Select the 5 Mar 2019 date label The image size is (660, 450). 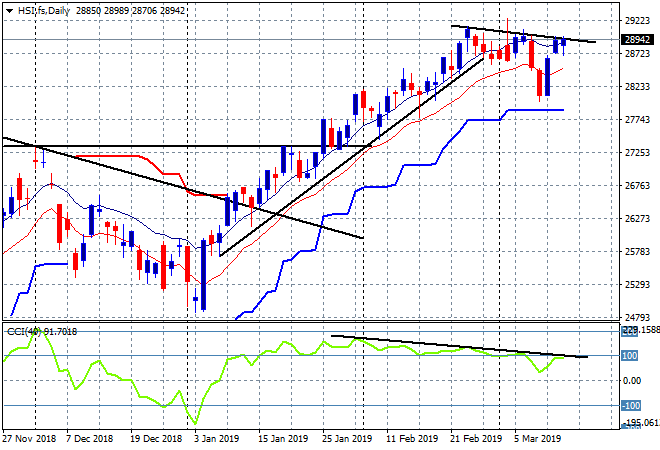537,439
